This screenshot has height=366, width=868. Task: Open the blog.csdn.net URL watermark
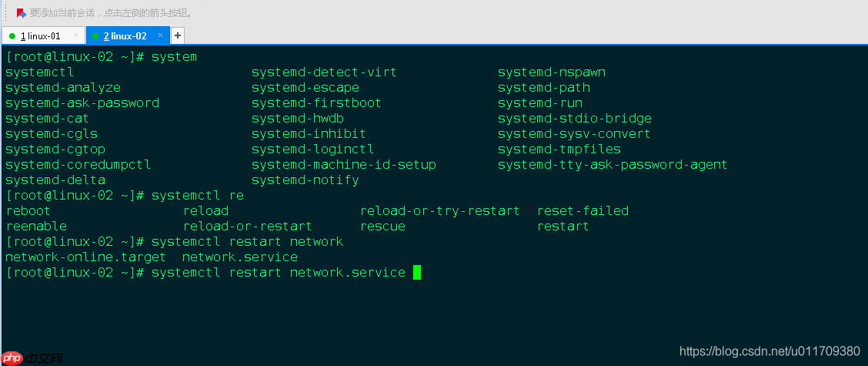click(x=770, y=351)
